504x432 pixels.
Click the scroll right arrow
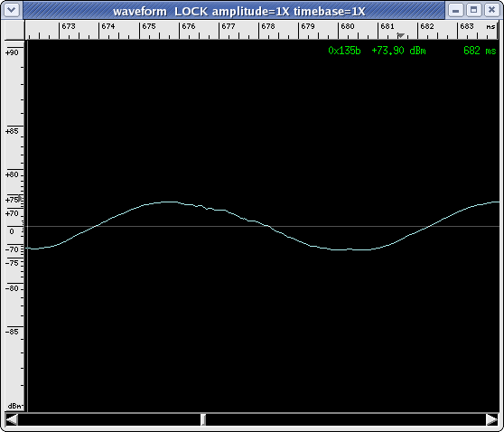coord(492,419)
